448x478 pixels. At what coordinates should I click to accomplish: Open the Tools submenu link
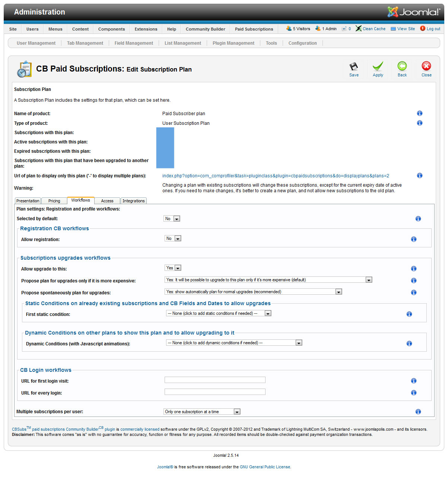click(271, 43)
